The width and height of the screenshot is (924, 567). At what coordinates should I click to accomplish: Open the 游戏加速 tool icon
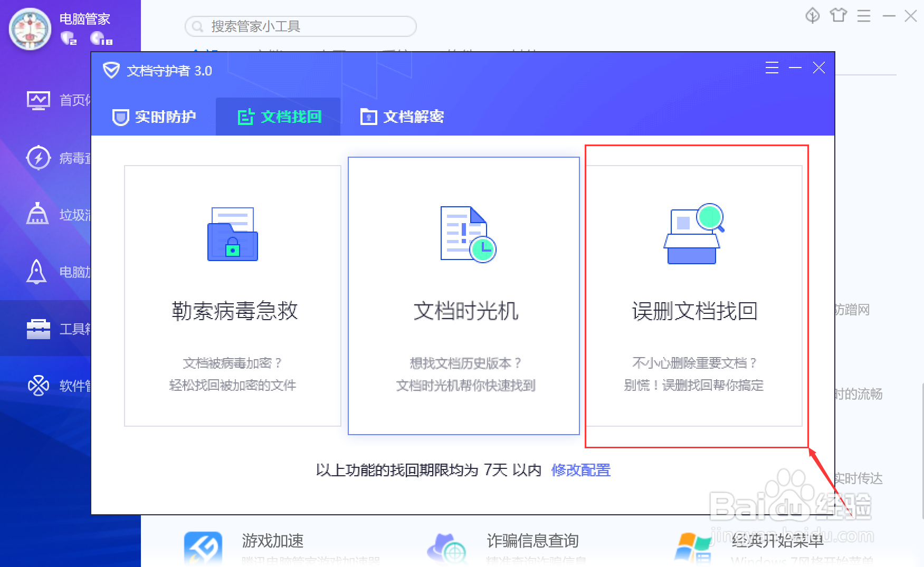[x=203, y=549]
